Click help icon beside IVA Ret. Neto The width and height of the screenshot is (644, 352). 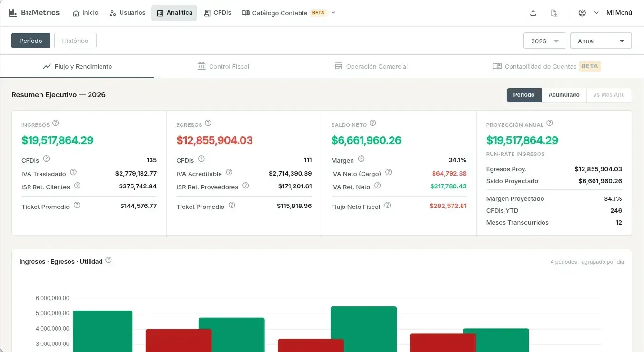tap(378, 186)
